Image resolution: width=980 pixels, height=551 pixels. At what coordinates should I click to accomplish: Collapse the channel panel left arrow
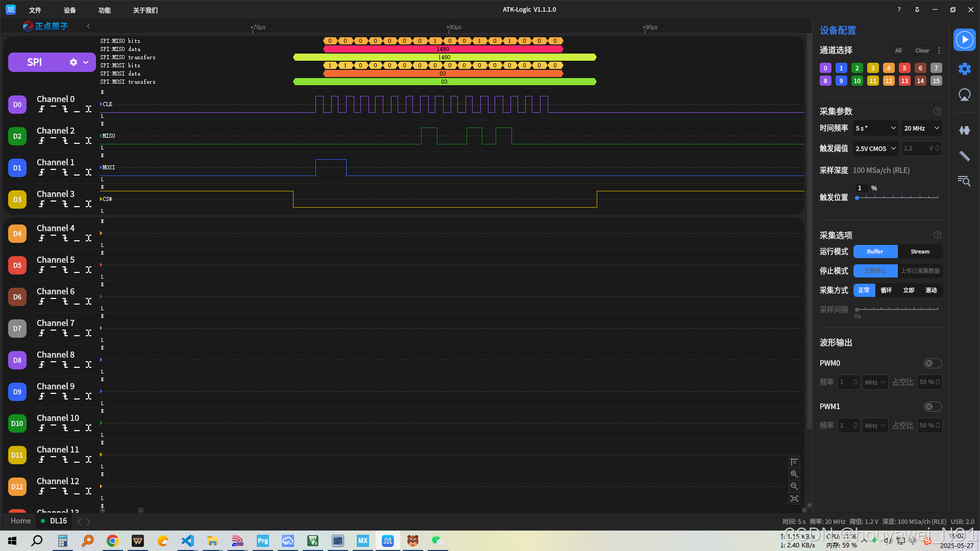[88, 26]
